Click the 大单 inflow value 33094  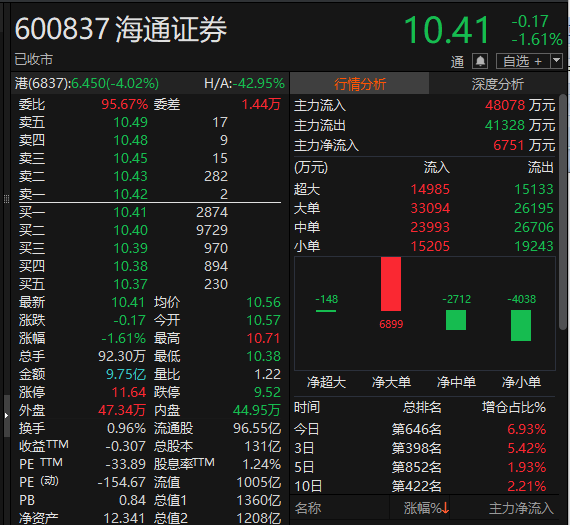[430, 208]
